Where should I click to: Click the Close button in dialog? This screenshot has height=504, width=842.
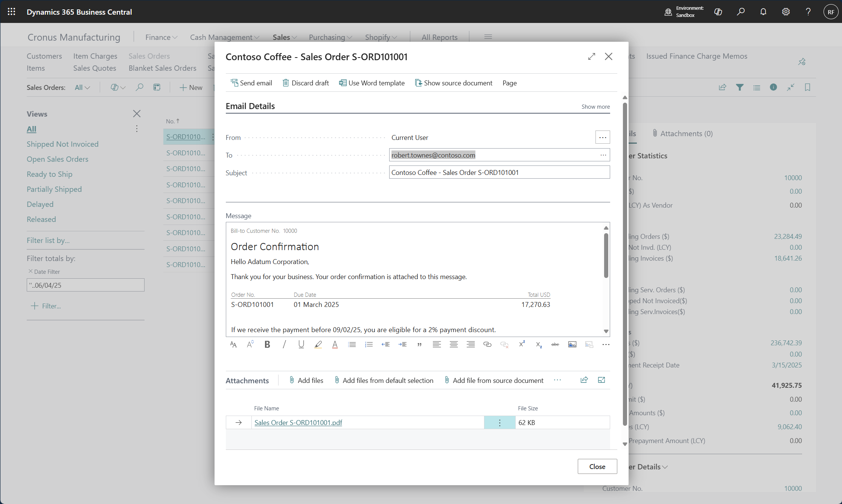(x=597, y=466)
